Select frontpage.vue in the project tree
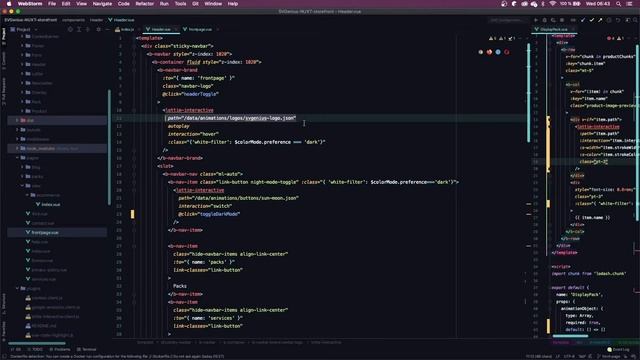640x360 pixels. pyautogui.click(x=45, y=233)
